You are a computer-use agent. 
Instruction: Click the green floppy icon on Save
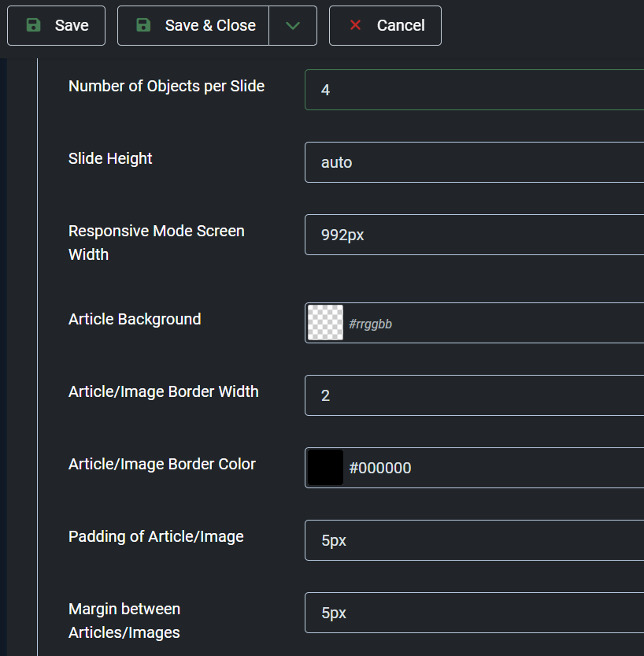pos(33,25)
